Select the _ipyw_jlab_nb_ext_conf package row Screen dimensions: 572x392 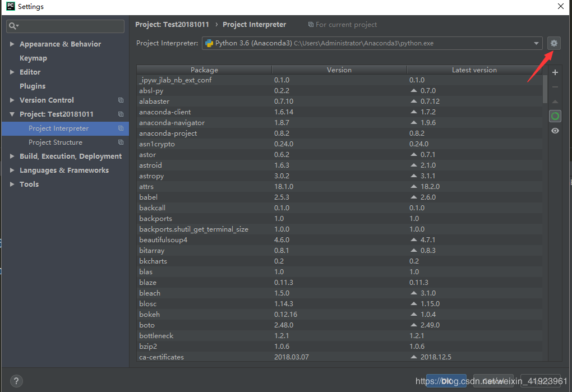(x=340, y=80)
